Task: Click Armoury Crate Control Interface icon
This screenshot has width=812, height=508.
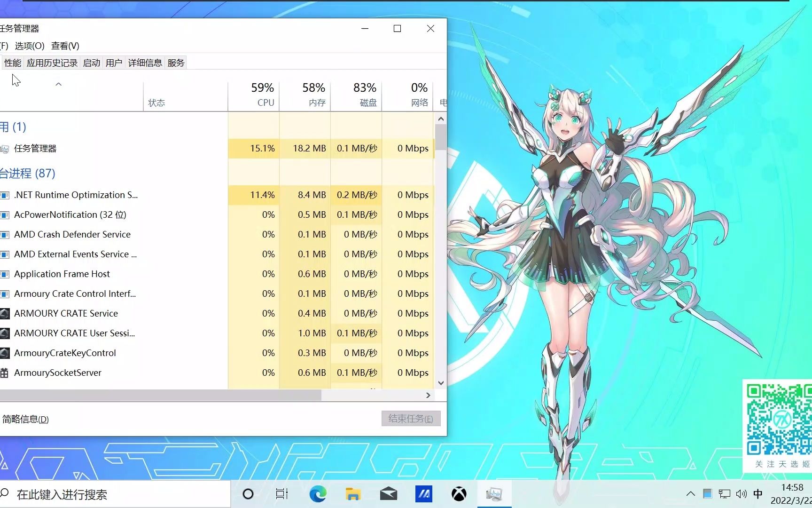Action: point(4,294)
